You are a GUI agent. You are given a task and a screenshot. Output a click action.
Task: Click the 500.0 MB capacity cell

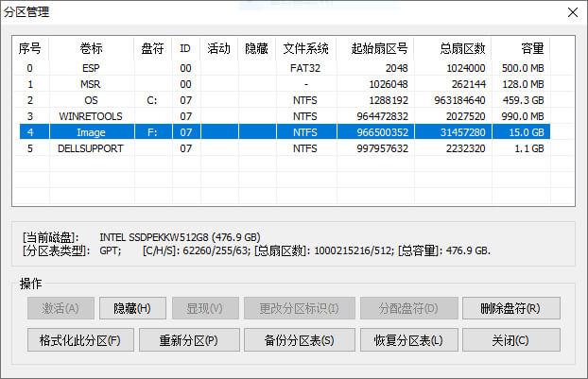(x=523, y=68)
